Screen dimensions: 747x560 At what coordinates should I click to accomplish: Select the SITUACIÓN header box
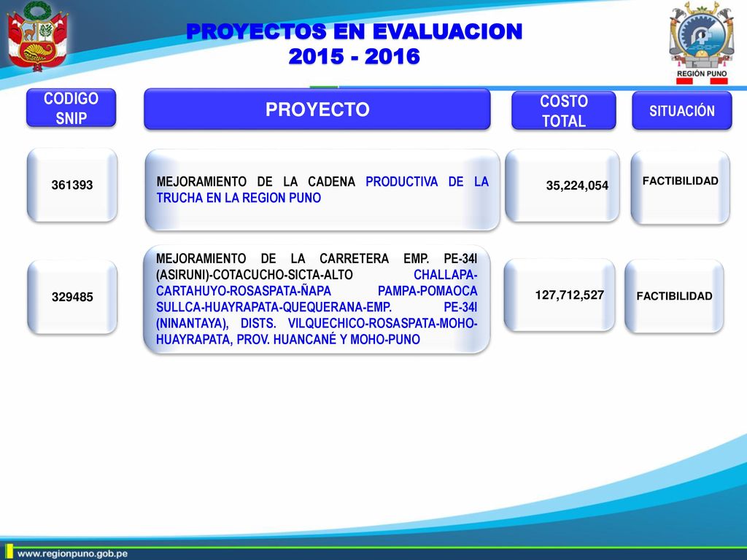682,111
